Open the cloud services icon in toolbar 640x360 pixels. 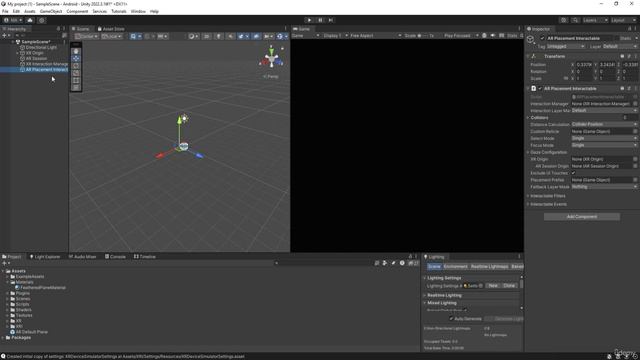pyautogui.click(x=30, y=20)
